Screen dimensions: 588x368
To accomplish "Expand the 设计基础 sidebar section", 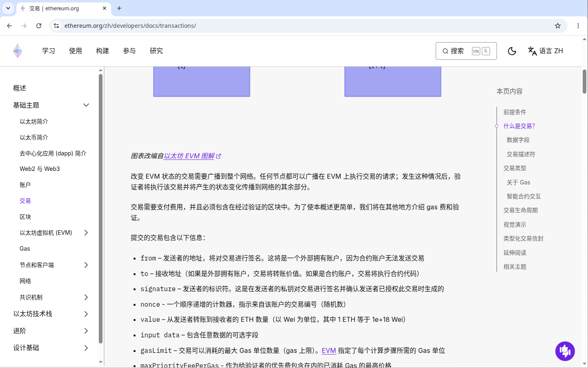I will pos(86,348).
